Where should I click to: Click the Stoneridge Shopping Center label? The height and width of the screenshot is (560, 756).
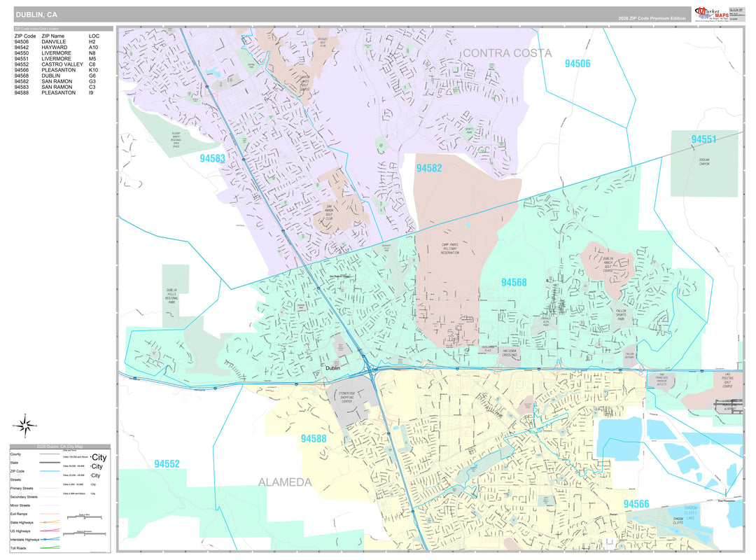point(346,398)
